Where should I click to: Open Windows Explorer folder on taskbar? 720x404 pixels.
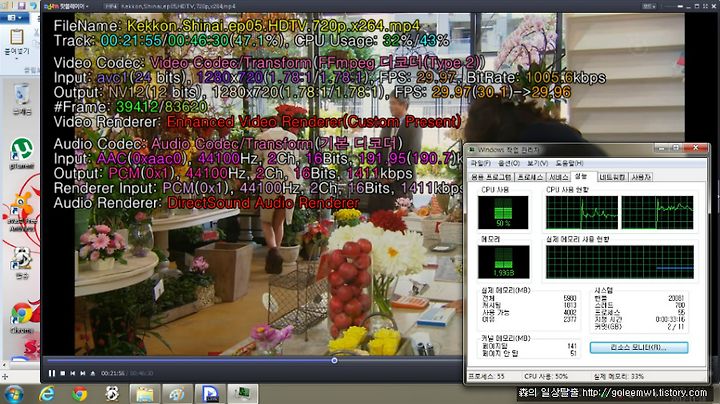[x=144, y=394]
